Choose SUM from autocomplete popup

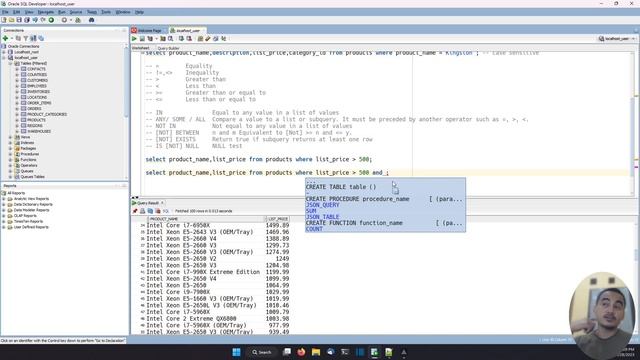click(x=385, y=211)
